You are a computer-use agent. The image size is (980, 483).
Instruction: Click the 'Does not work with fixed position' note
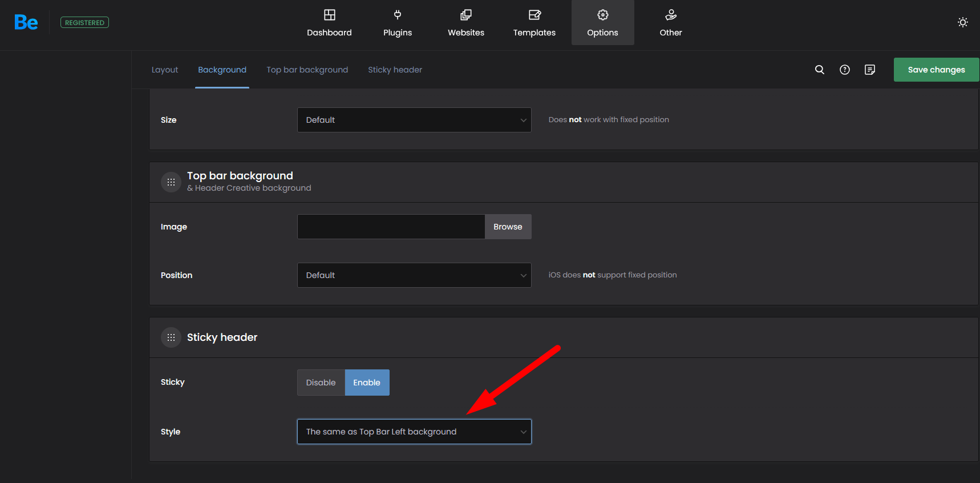(609, 120)
